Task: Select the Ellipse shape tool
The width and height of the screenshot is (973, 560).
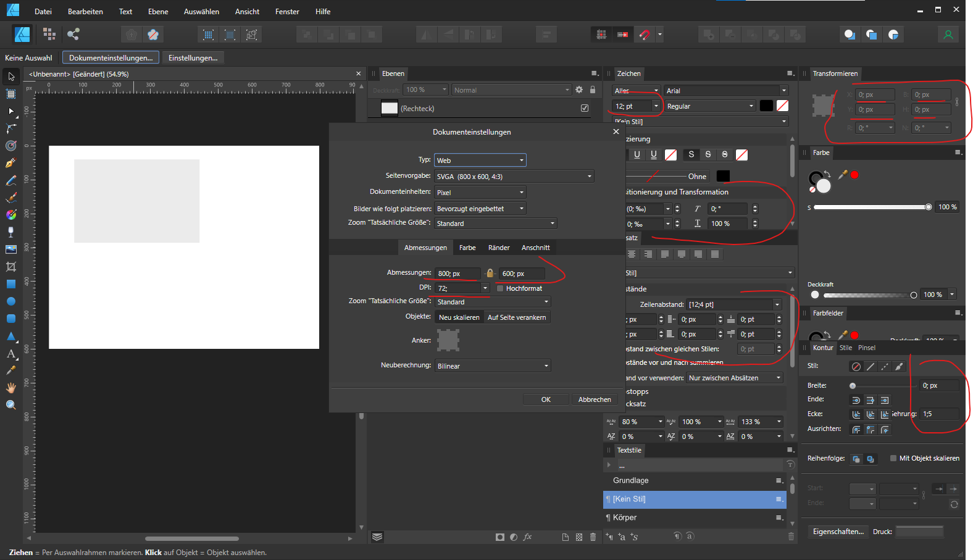Action: [11, 301]
